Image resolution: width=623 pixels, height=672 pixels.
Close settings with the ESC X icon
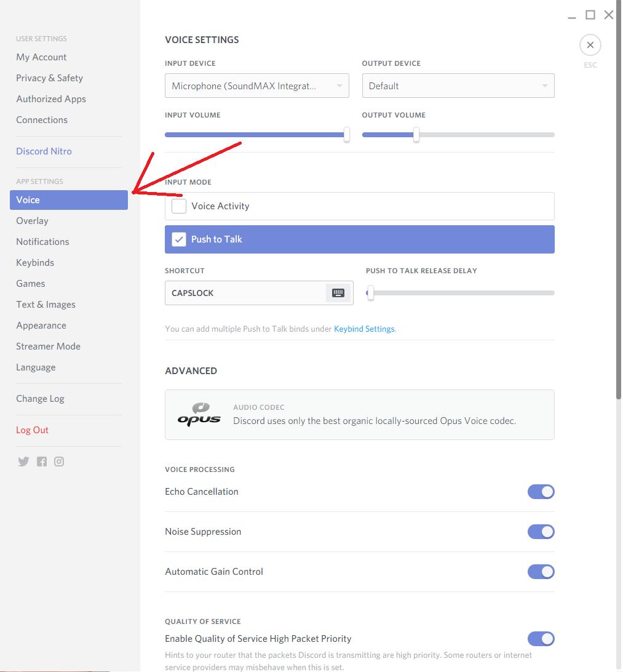click(x=590, y=45)
